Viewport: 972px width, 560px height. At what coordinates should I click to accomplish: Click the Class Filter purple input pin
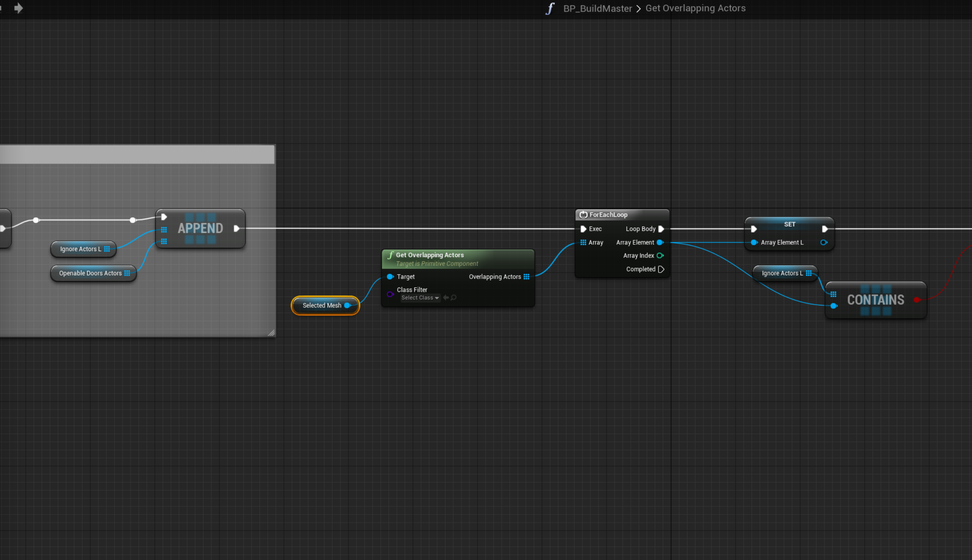(390, 294)
